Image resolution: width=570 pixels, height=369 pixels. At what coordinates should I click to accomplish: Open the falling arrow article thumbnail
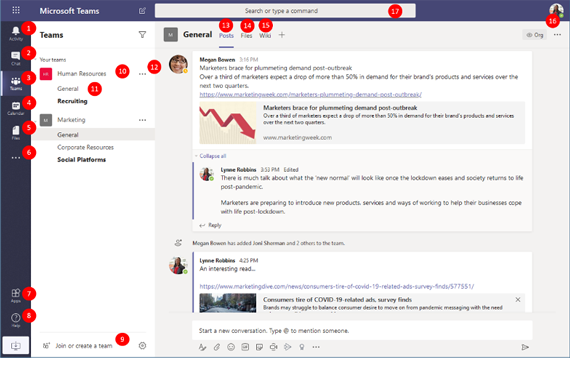click(228, 123)
